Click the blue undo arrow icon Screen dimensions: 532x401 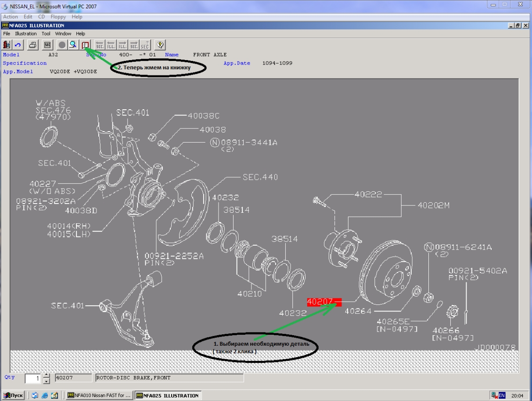pyautogui.click(x=18, y=45)
